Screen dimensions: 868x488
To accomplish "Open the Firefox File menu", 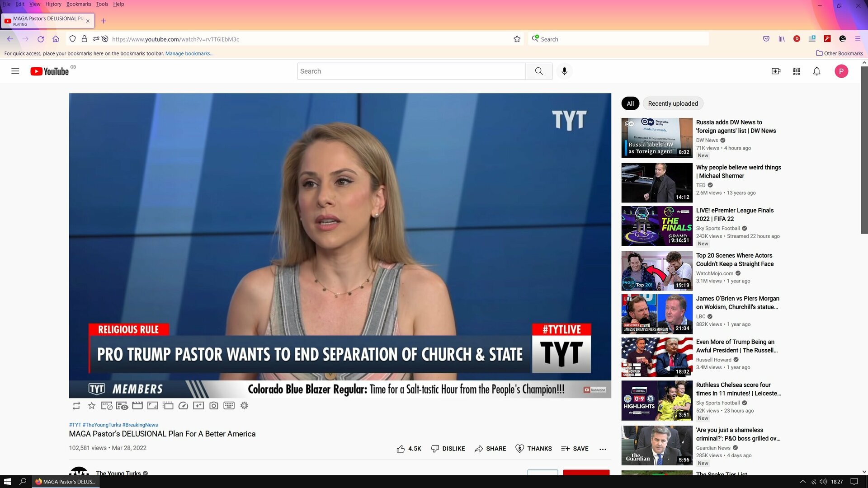I will tap(6, 4).
